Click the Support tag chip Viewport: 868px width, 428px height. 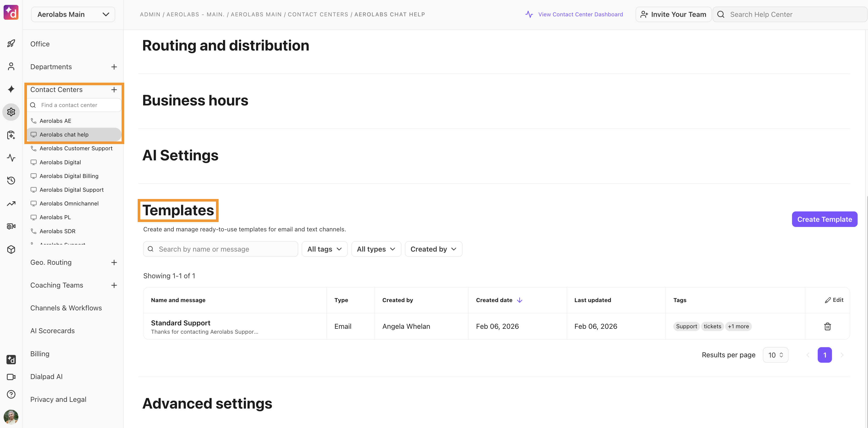pos(686,326)
